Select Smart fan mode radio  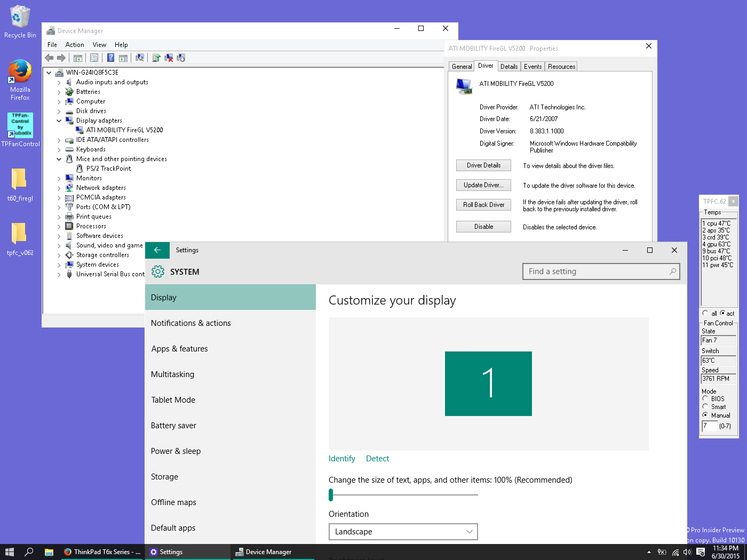click(x=705, y=406)
